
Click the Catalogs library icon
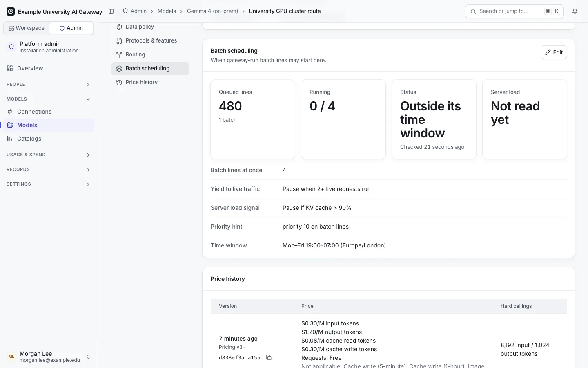[x=10, y=139]
